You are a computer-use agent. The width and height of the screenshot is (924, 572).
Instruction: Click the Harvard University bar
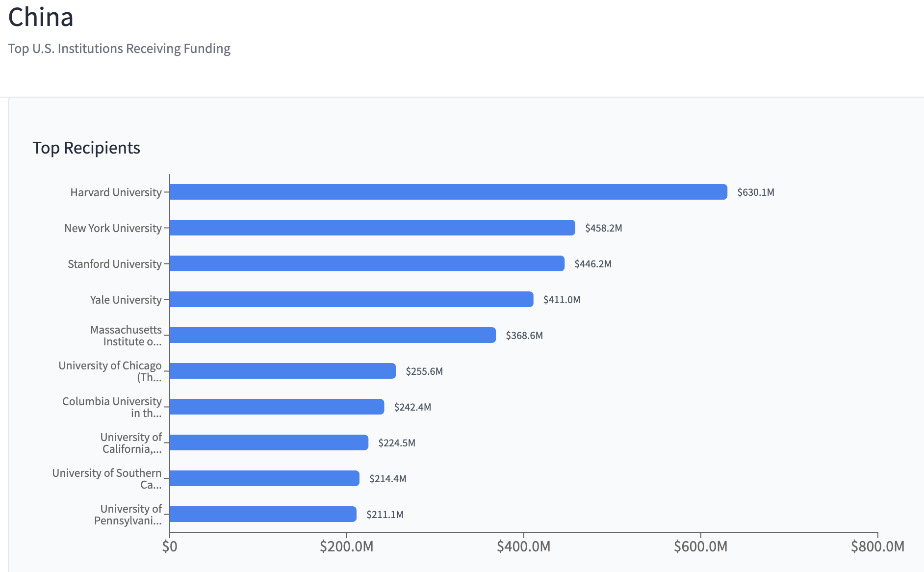pos(448,192)
